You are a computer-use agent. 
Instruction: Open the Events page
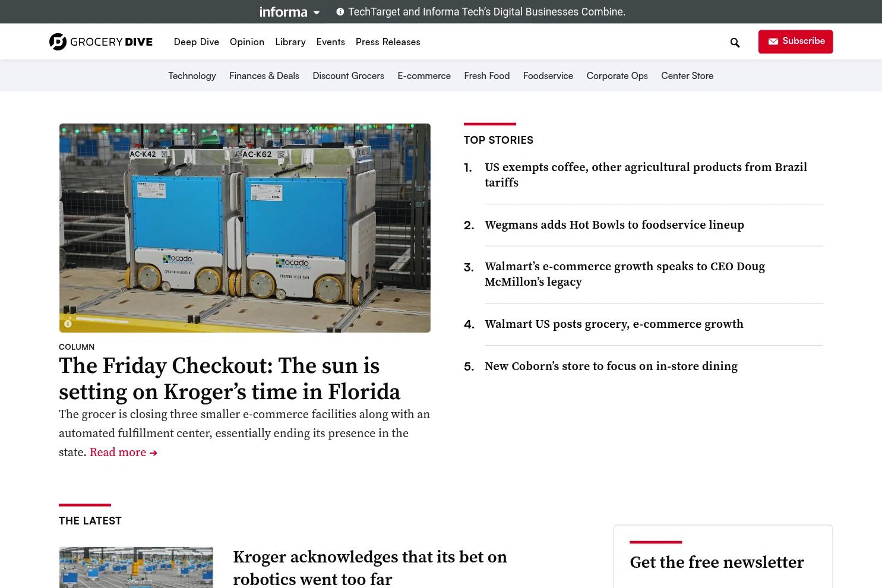[331, 42]
